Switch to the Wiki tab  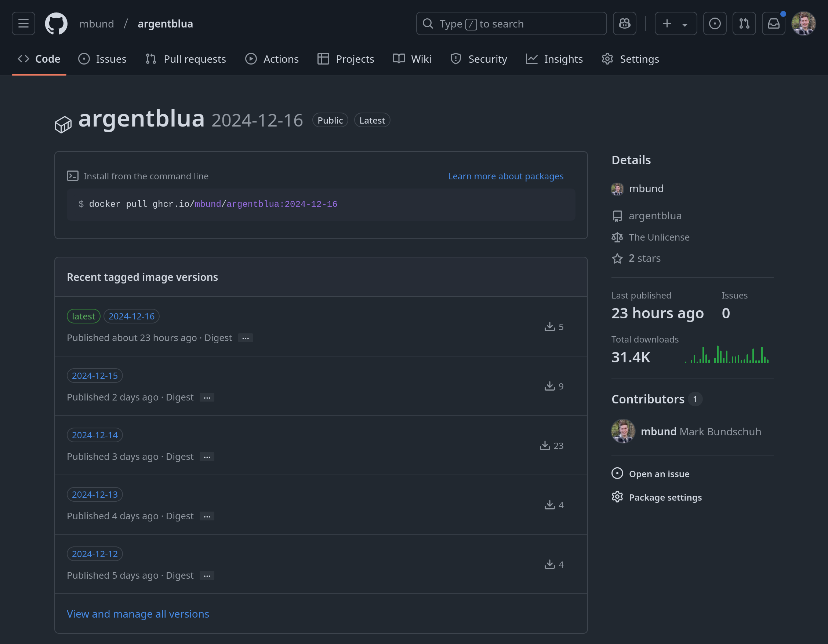click(x=412, y=59)
